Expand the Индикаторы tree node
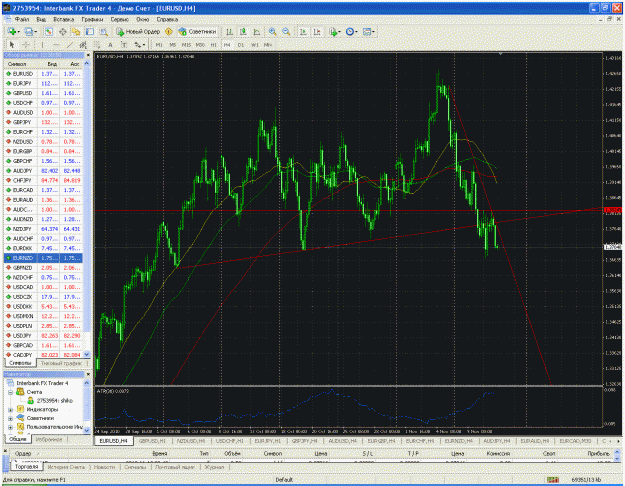625x486 pixels. point(10,409)
